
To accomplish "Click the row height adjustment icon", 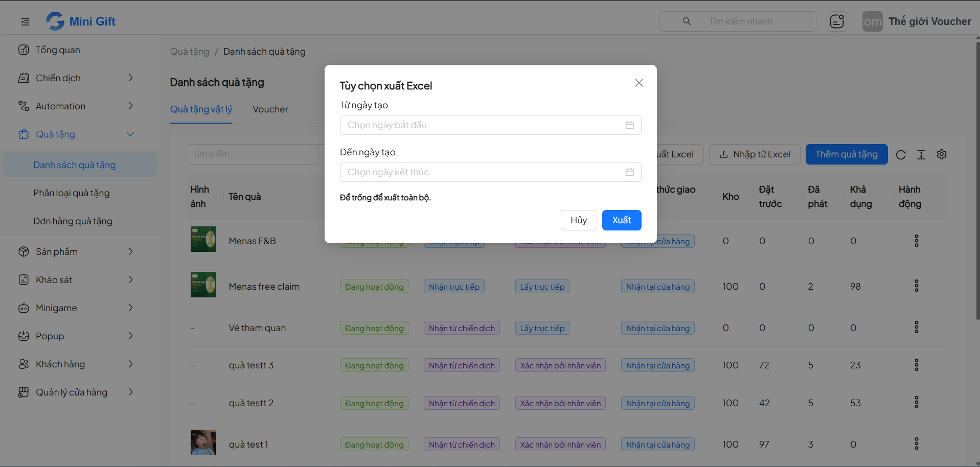I will (x=921, y=155).
